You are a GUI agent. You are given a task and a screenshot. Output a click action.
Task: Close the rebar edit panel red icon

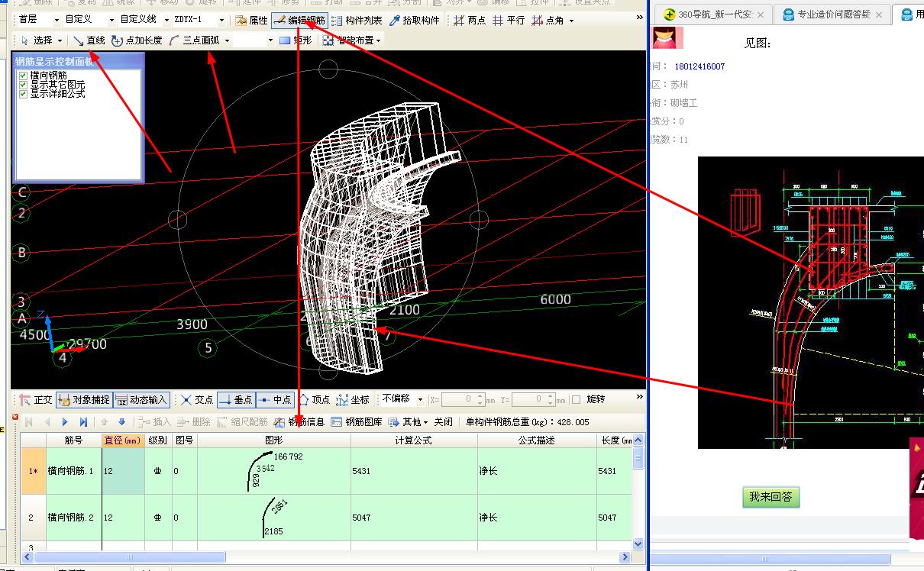(x=15, y=417)
